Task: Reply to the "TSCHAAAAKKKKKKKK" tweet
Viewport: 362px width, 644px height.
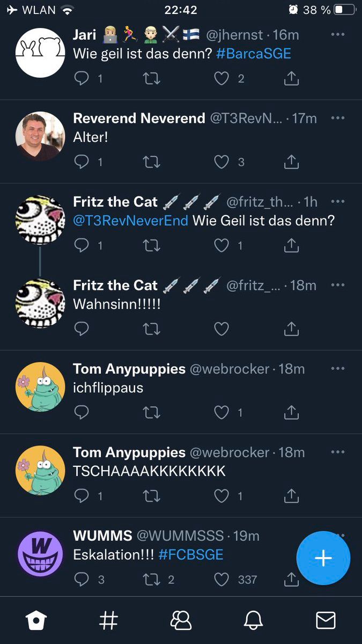Action: point(82,496)
